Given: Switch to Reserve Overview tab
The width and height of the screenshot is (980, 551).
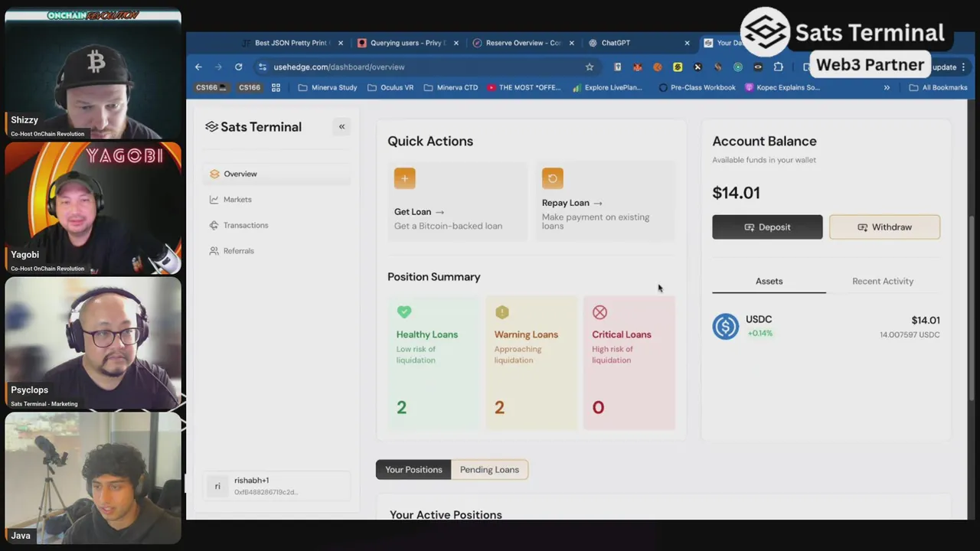Looking at the screenshot, I should click(524, 43).
